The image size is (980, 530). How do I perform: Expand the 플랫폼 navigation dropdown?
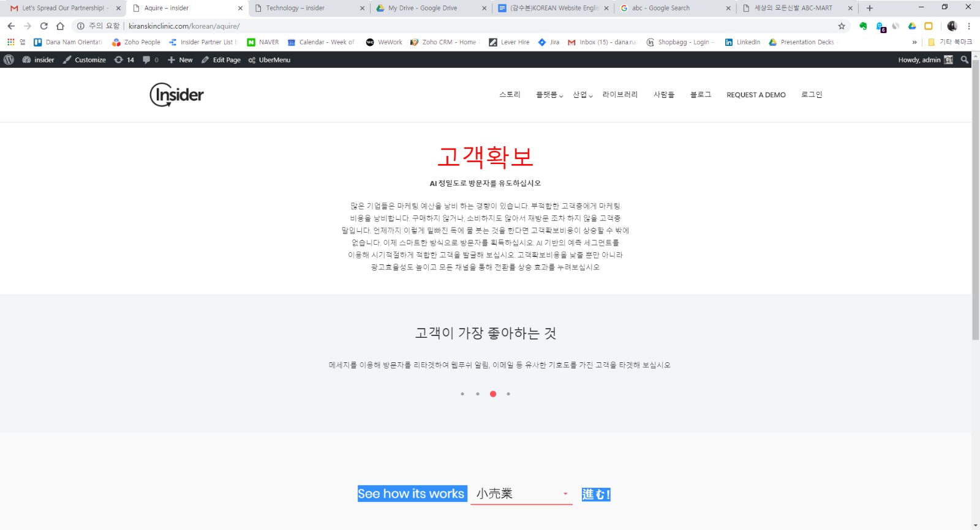pyautogui.click(x=549, y=95)
